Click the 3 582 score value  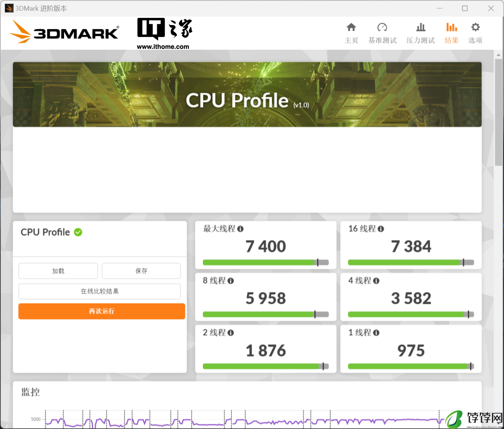point(411,299)
